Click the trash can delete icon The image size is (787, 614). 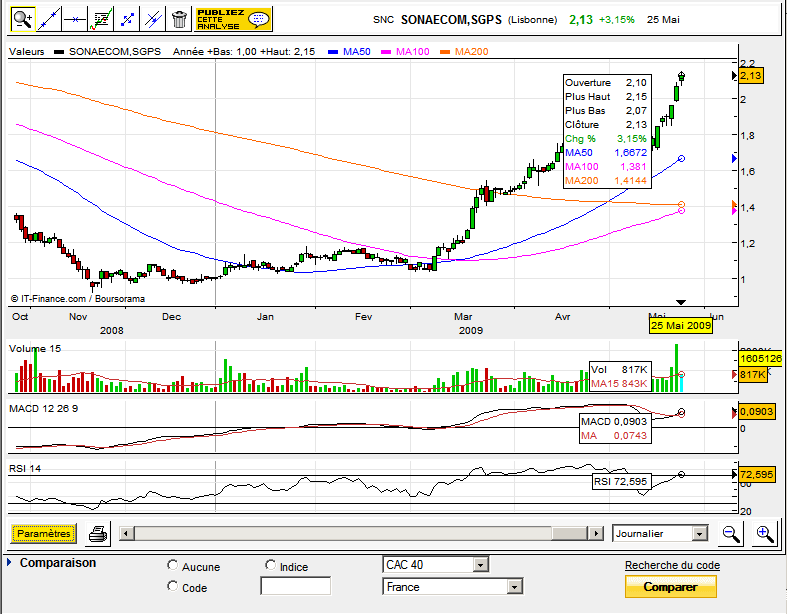(x=179, y=20)
